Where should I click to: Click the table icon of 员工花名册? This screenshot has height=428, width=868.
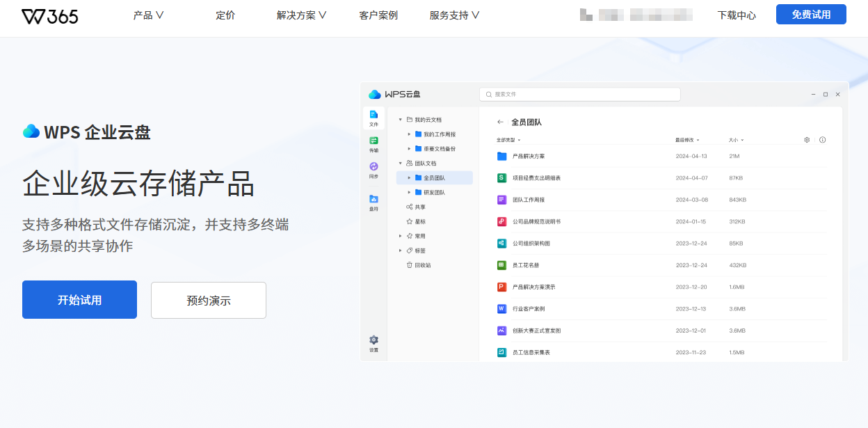pos(502,265)
